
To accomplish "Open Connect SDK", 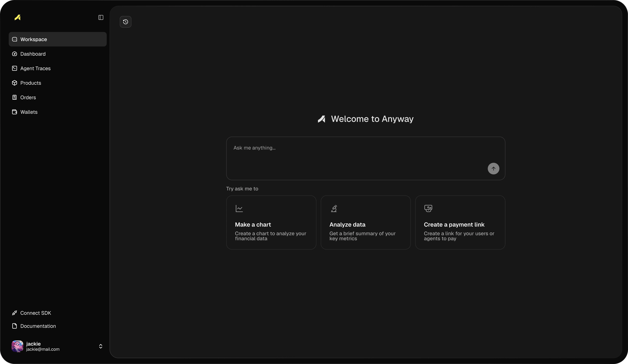I will [x=35, y=313].
